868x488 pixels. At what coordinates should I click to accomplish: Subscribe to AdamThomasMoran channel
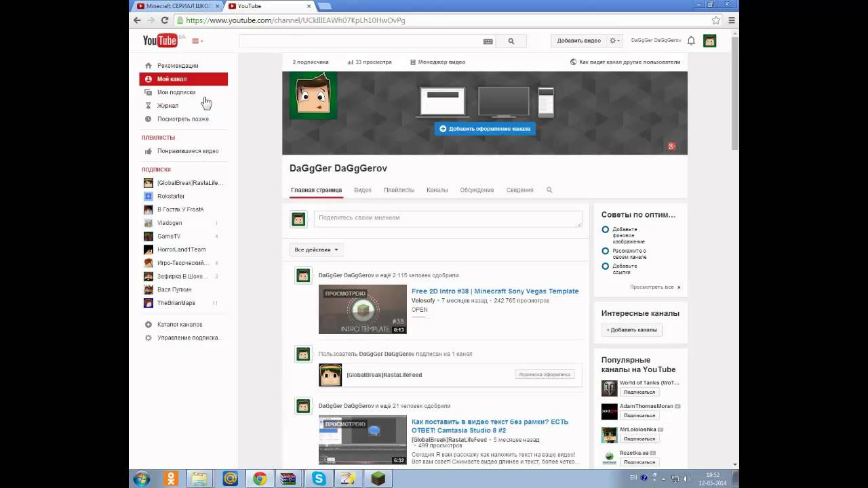[x=639, y=415]
